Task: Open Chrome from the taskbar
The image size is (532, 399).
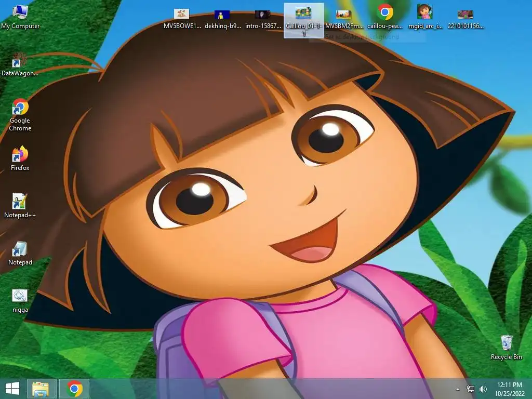Action: [74, 389]
